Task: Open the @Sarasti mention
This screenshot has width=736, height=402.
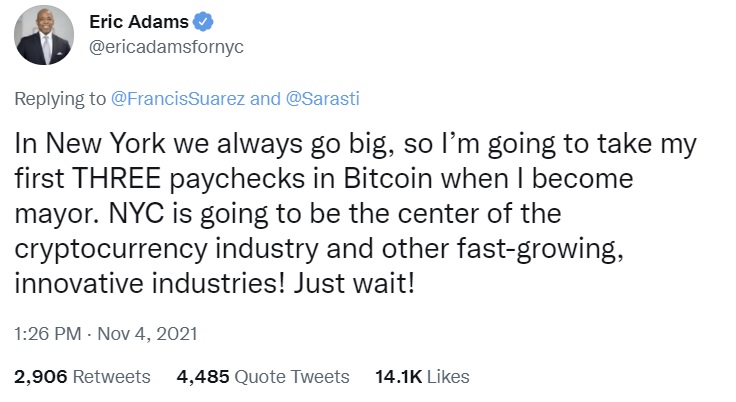Action: point(322,99)
